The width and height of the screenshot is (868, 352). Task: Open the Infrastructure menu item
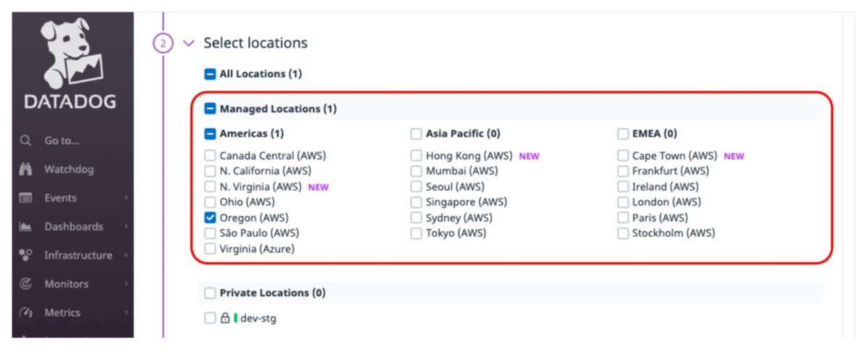78,255
